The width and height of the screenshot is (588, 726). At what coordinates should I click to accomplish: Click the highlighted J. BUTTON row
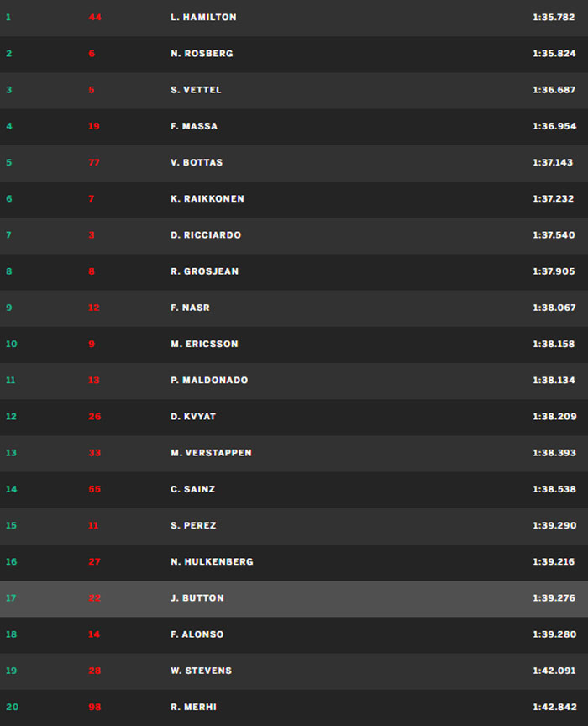[294, 598]
